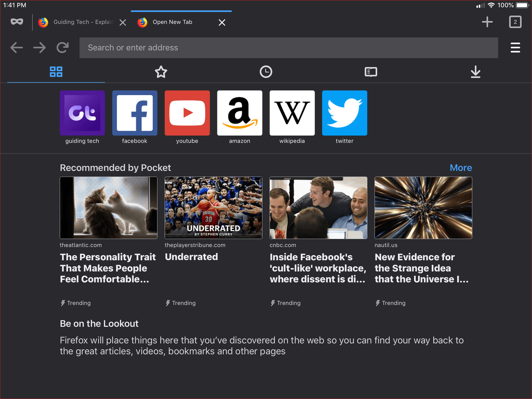Open the Wikipedia top site tile
This screenshot has height=399, width=532.
coord(292,113)
